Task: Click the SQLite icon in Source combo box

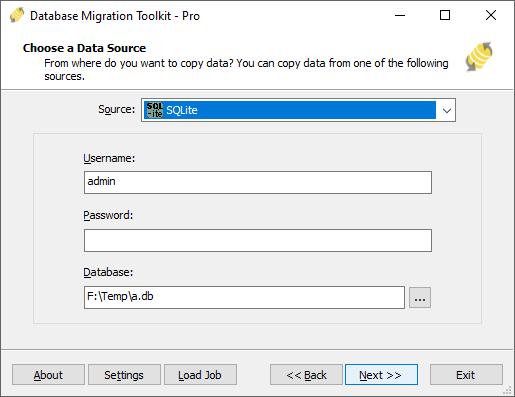Action: click(155, 110)
